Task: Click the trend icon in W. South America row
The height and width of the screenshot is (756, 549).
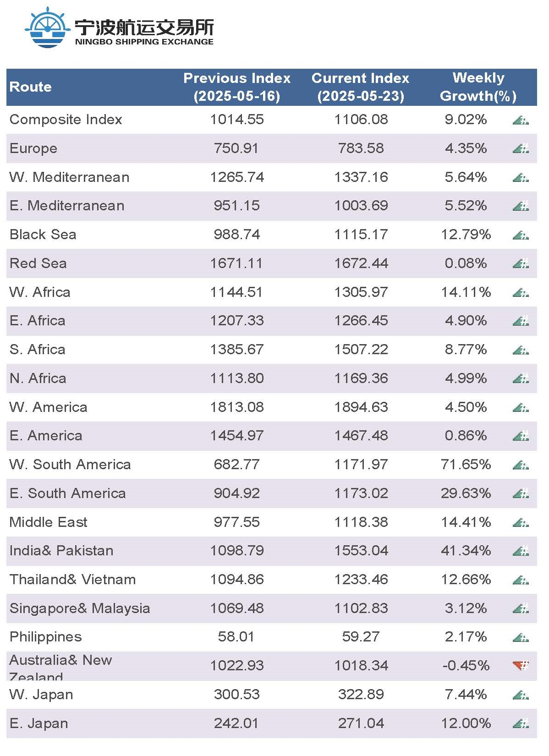Action: (x=521, y=465)
